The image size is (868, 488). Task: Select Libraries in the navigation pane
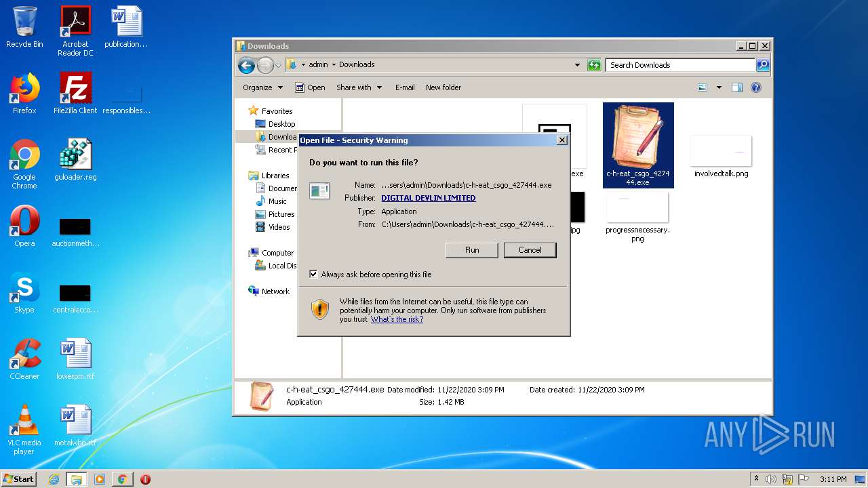pos(269,176)
